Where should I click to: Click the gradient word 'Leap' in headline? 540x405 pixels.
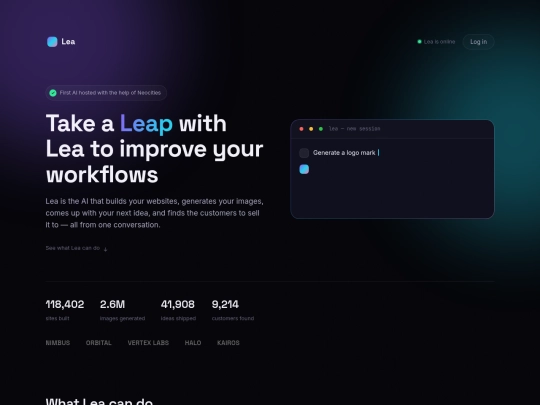(146, 124)
